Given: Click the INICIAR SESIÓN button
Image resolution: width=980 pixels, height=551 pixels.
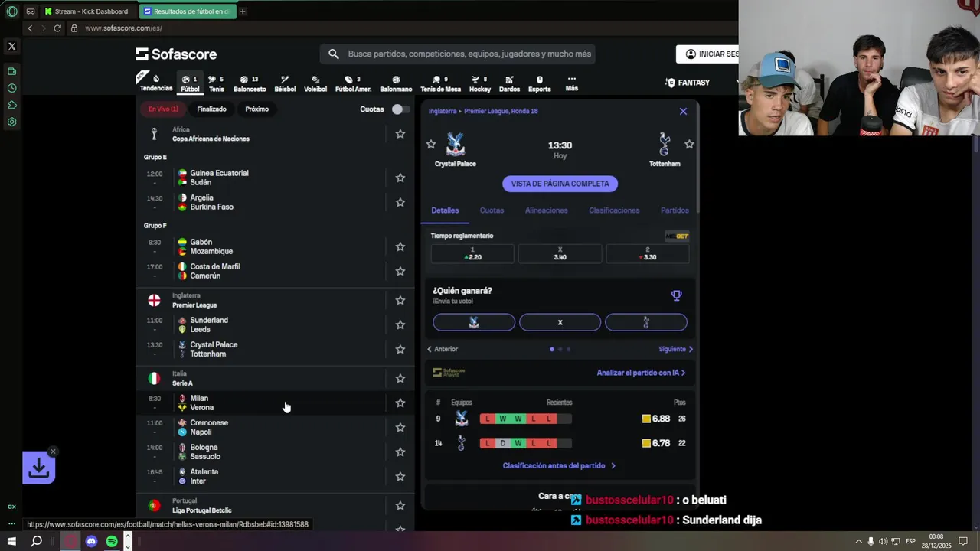Looking at the screenshot, I should tap(708, 54).
